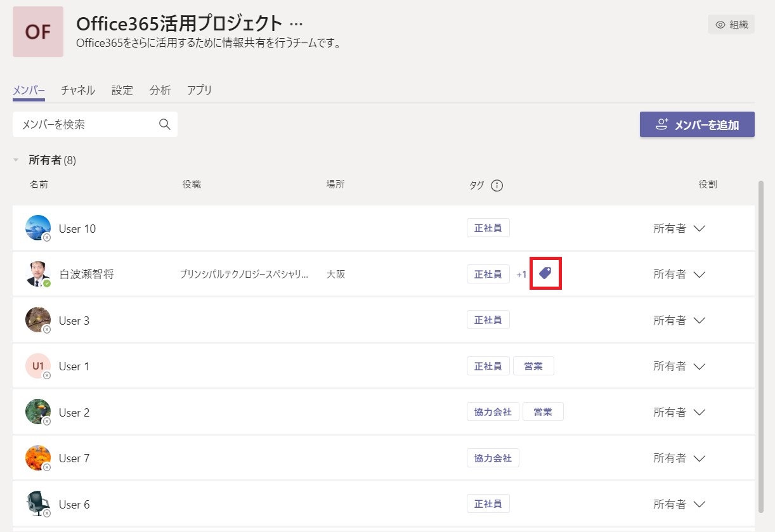
Task: Click the name User 7
Action: pos(74,458)
